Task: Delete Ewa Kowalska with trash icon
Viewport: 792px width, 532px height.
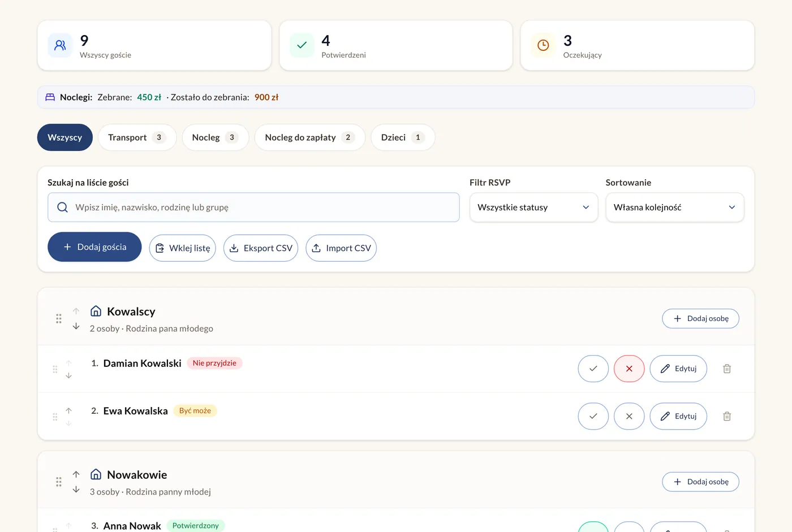Action: (x=727, y=416)
